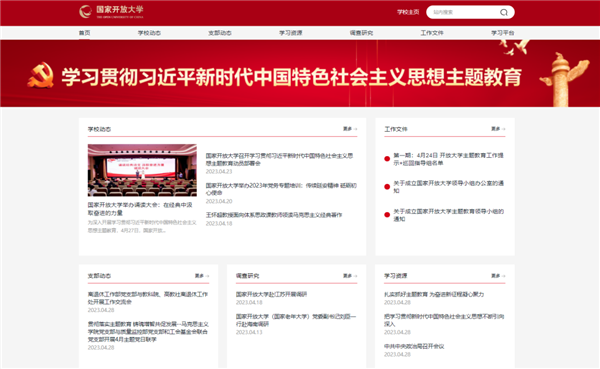The height and width of the screenshot is (369, 600).
Task: Click red bullet beside 主题教育领导小组的通知
Action: click(x=387, y=215)
